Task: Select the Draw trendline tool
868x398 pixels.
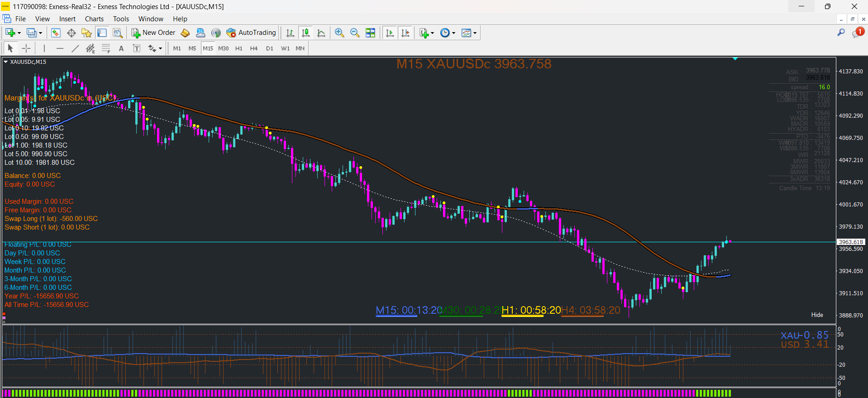Action: pyautogui.click(x=75, y=48)
